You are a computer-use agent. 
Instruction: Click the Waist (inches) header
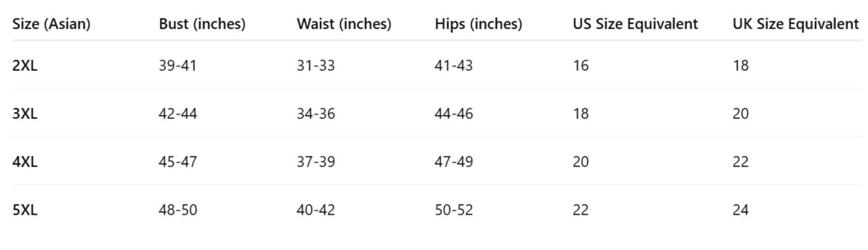pos(344,24)
